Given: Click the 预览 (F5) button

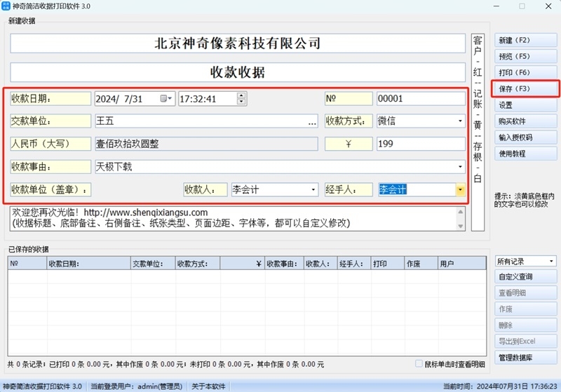Looking at the screenshot, I should pyautogui.click(x=525, y=57).
